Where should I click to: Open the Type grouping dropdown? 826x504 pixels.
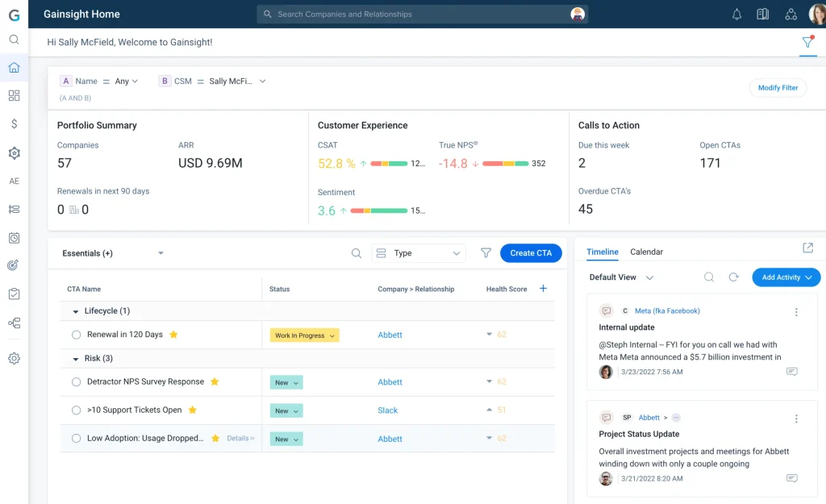419,253
